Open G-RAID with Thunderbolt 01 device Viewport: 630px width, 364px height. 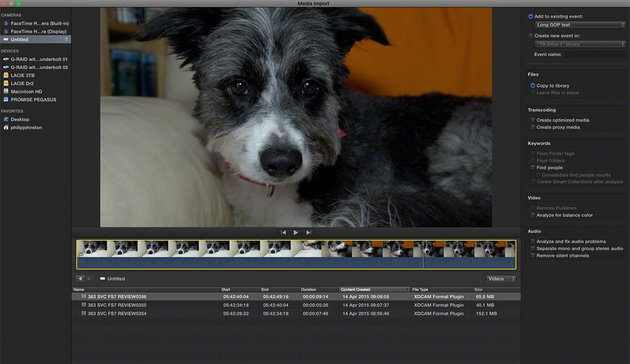[x=35, y=59]
